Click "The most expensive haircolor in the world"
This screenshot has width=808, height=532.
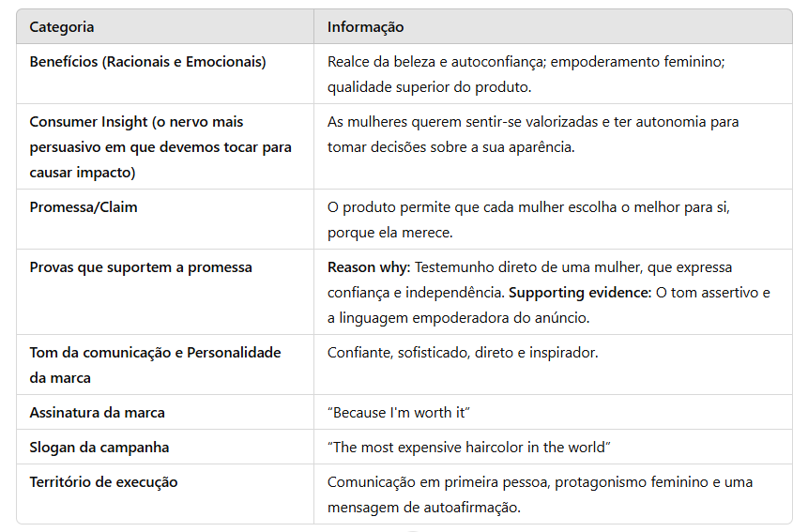pos(469,448)
